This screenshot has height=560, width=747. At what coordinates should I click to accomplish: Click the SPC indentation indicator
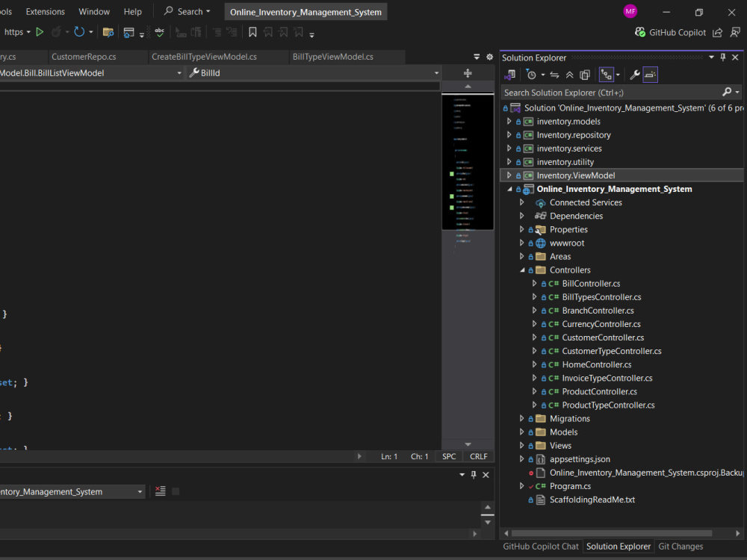[x=449, y=456]
